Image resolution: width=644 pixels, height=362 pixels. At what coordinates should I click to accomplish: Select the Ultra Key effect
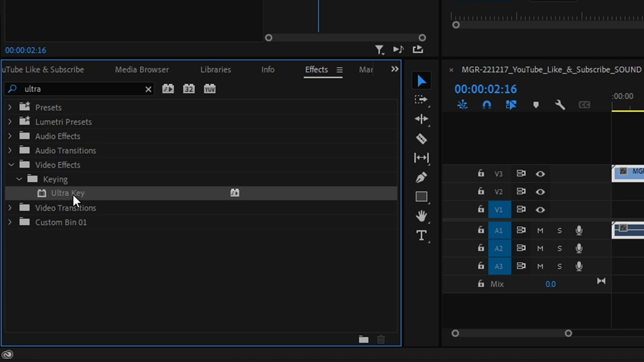coord(67,193)
